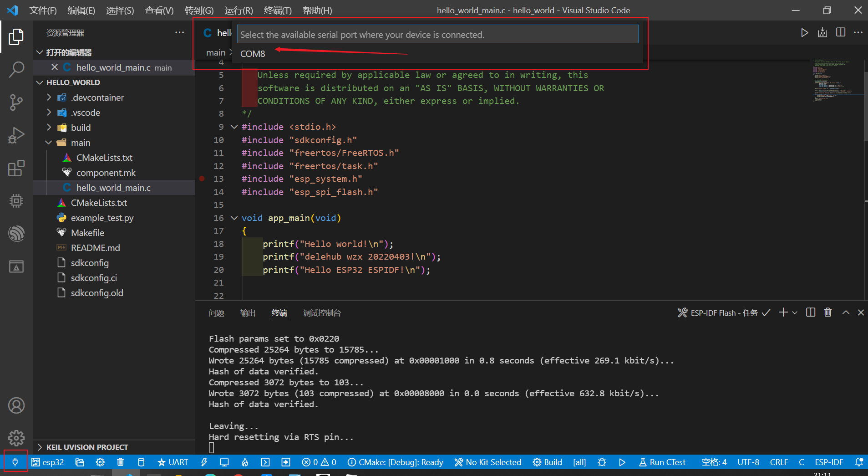Open editor More Actions ellipsis
The width and height of the screenshot is (868, 476).
tap(858, 32)
